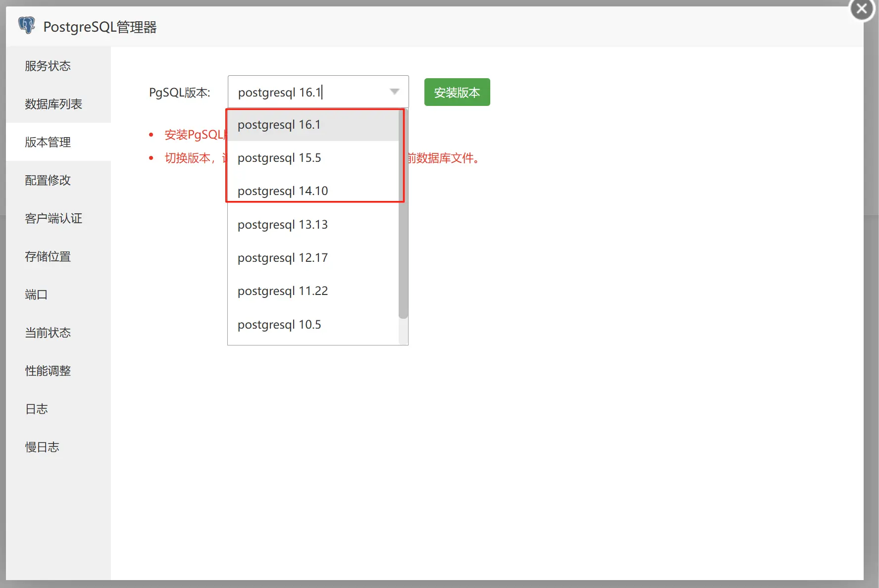The height and width of the screenshot is (588, 879).
Task: Open the 慢日志 tab
Action: click(58, 447)
